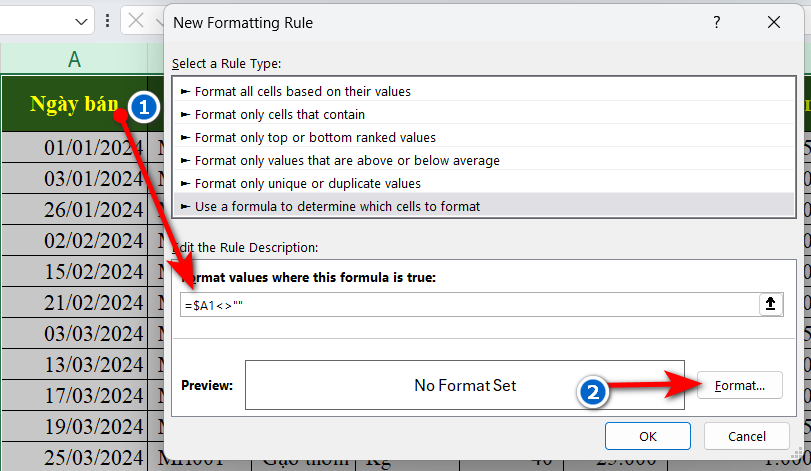Click the 'Ngày bán' header cell
This screenshot has width=811, height=471.
[74, 104]
